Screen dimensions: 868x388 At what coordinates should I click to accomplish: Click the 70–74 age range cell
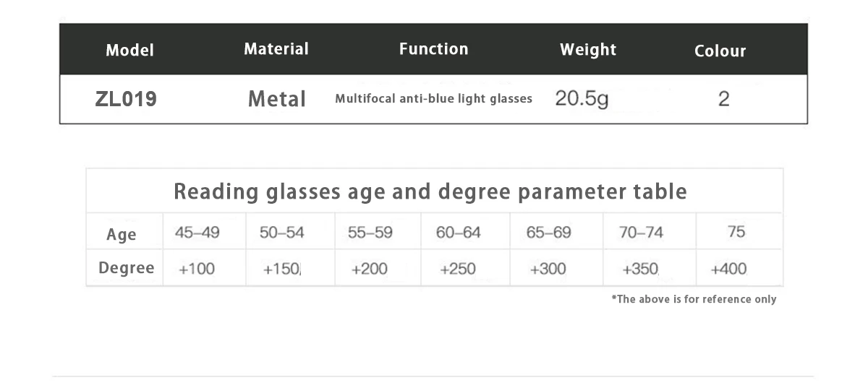(x=641, y=233)
